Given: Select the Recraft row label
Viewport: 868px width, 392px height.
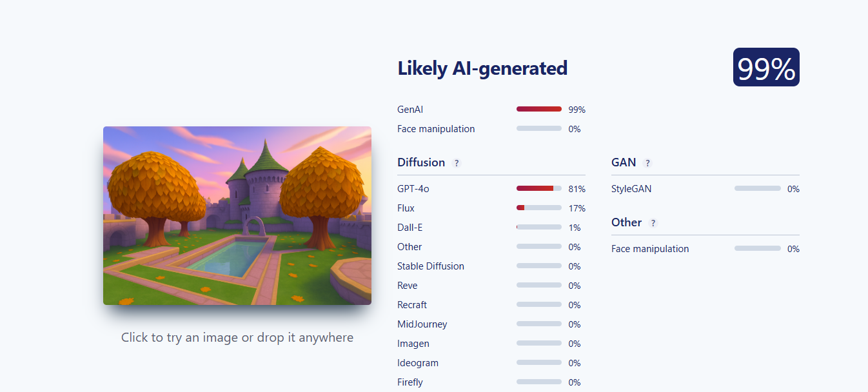Looking at the screenshot, I should point(412,305).
